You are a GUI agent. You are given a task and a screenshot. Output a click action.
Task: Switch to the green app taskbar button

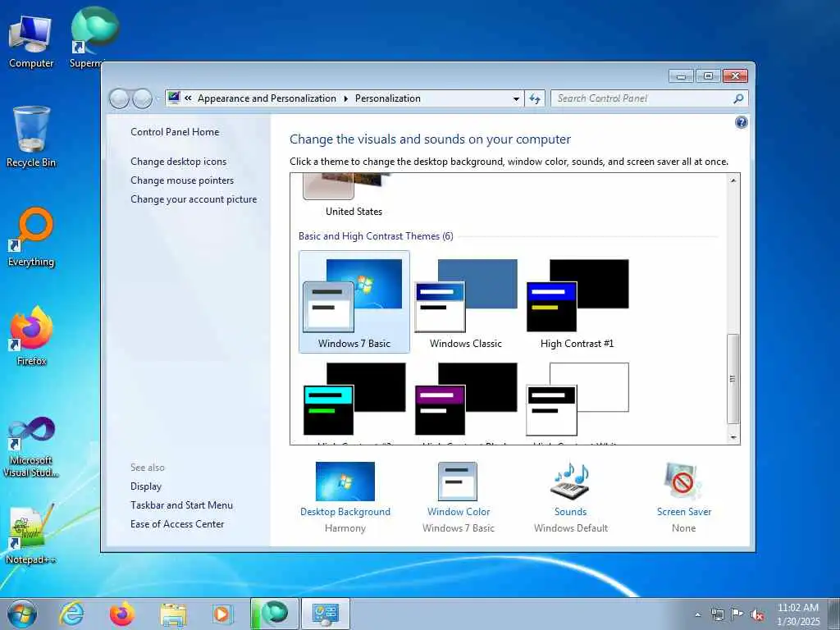point(275,614)
